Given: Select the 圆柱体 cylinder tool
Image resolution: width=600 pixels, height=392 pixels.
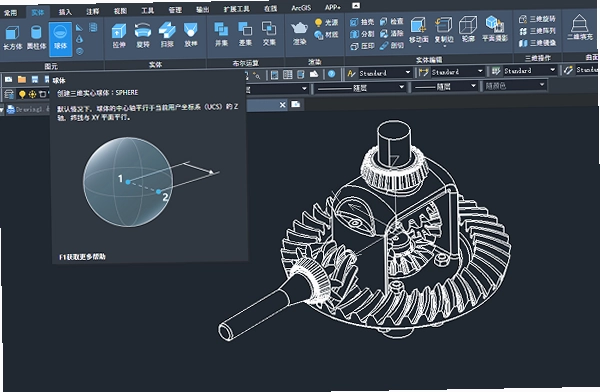Looking at the screenshot, I should coord(36,37).
